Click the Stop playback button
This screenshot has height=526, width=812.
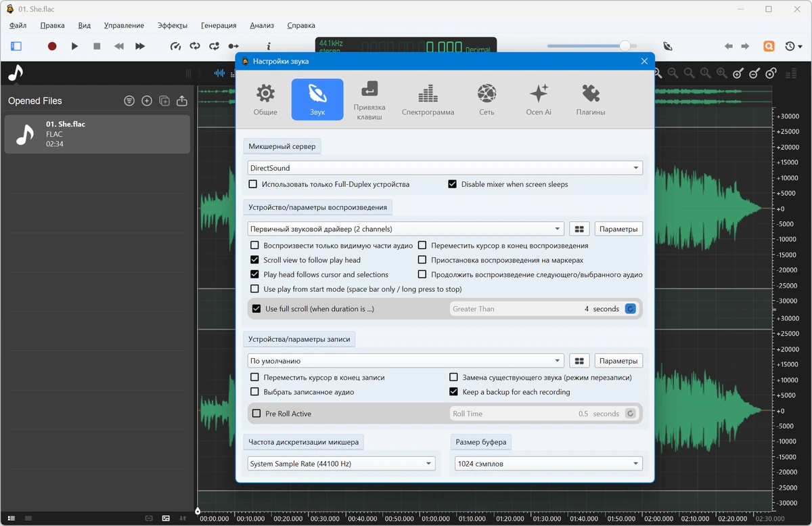97,46
